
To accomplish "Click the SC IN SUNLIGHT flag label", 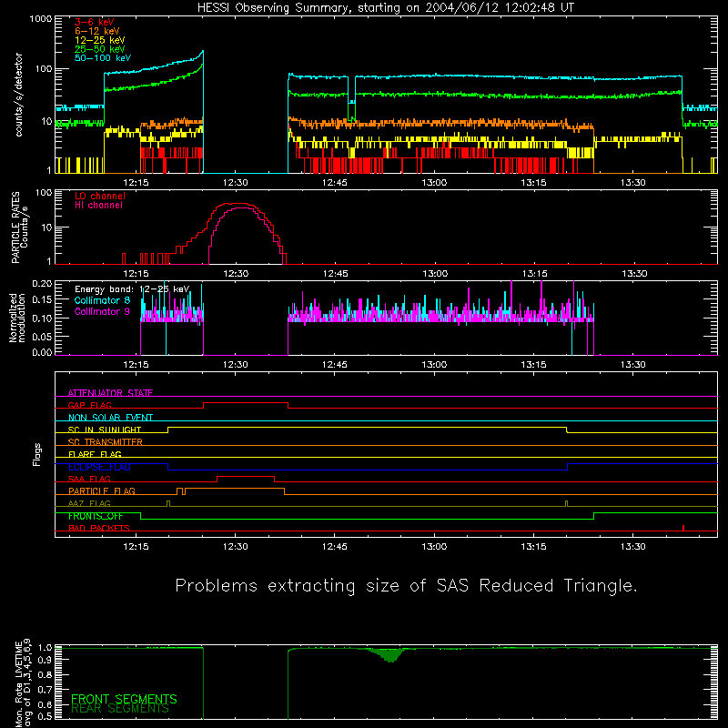I will (105, 430).
